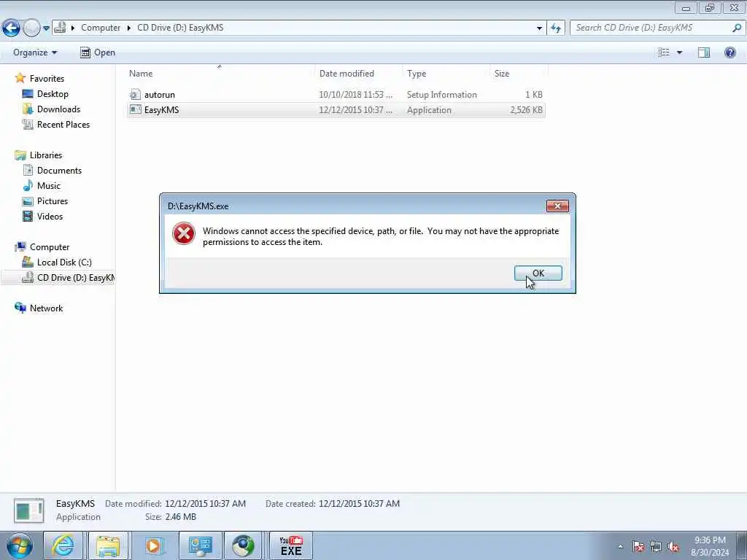Click the globe application taskbar icon
Image resolution: width=747 pixels, height=560 pixels.
(x=244, y=545)
